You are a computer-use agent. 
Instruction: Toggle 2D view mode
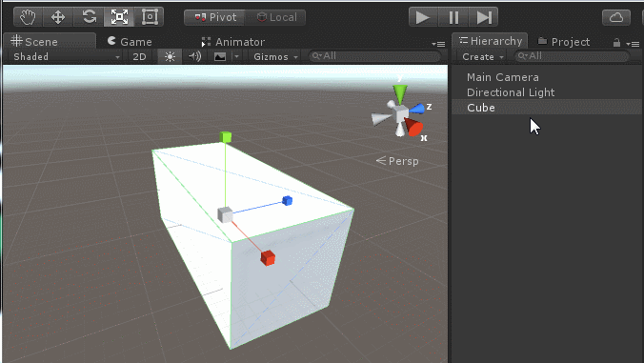139,56
